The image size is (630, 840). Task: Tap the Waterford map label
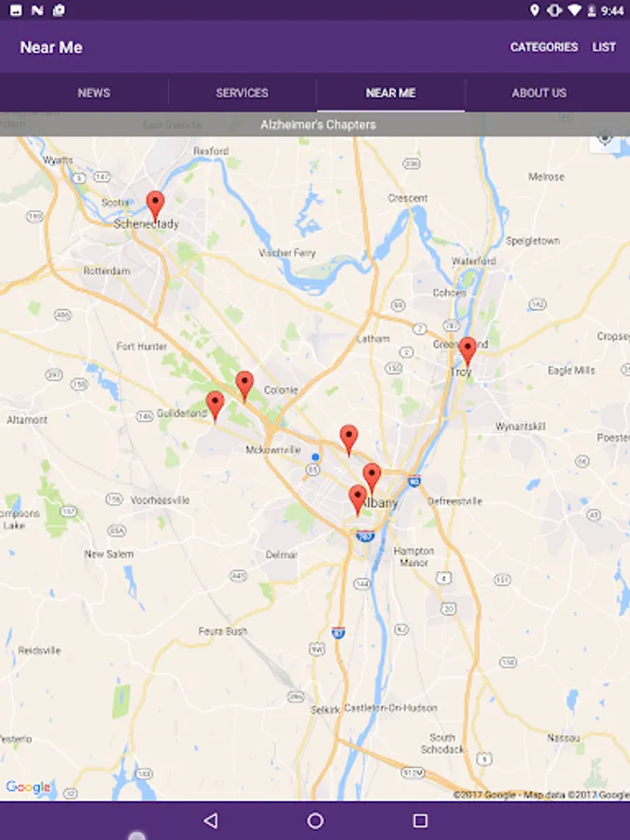pyautogui.click(x=473, y=261)
